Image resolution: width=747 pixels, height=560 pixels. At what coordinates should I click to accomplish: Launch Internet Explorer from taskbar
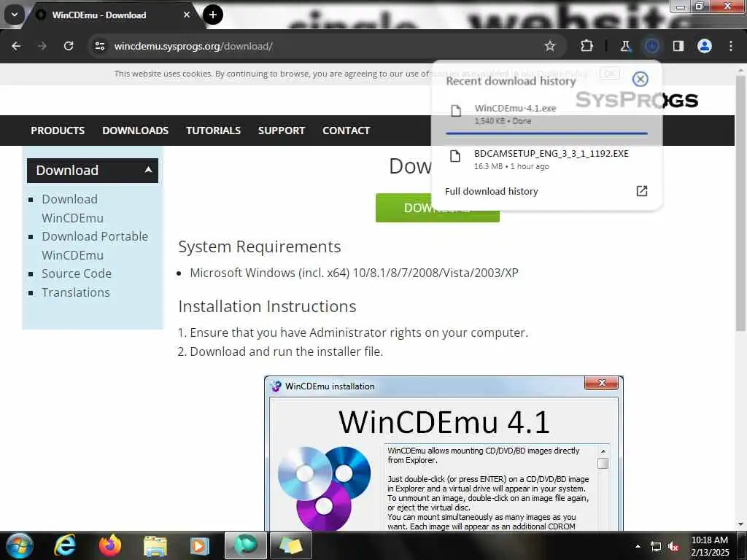[x=65, y=545]
